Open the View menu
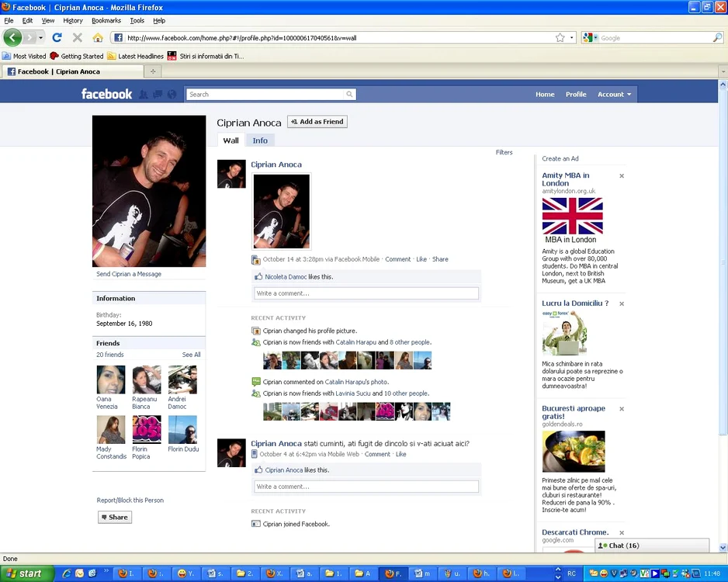Screen dimensions: 728x582 coord(48,20)
